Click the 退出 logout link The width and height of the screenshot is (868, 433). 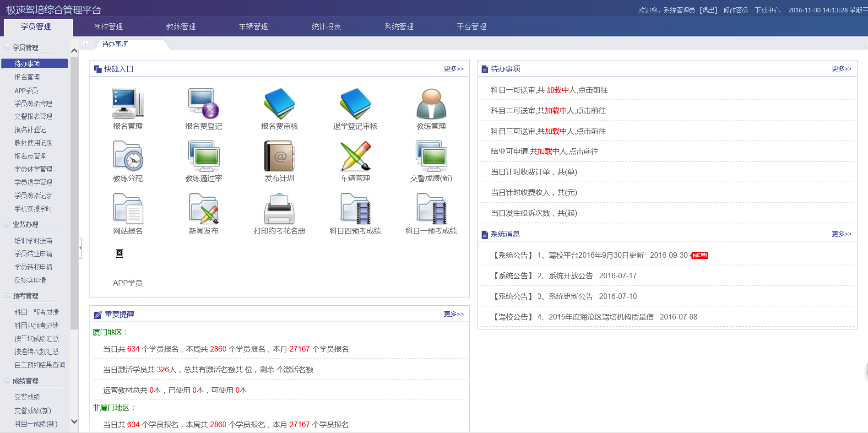pos(708,10)
